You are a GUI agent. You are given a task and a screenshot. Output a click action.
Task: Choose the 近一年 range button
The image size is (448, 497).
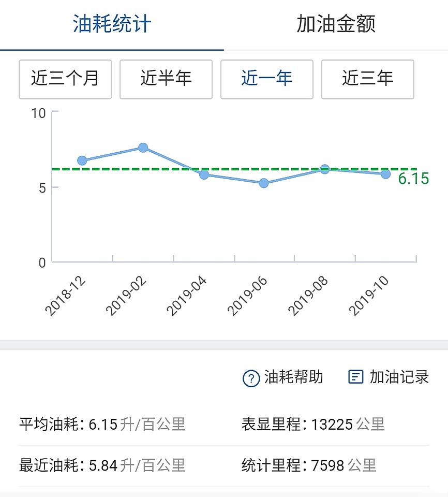click(x=267, y=79)
